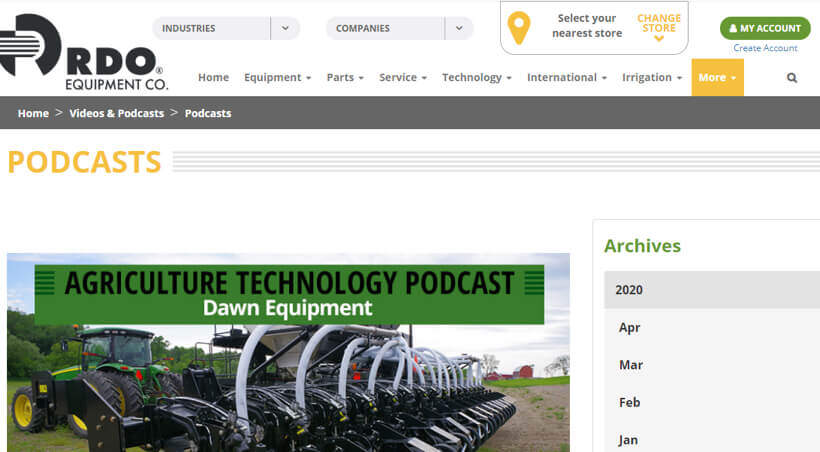Click the Change Store chevron
The height and width of the screenshot is (452, 820).
[x=659, y=39]
